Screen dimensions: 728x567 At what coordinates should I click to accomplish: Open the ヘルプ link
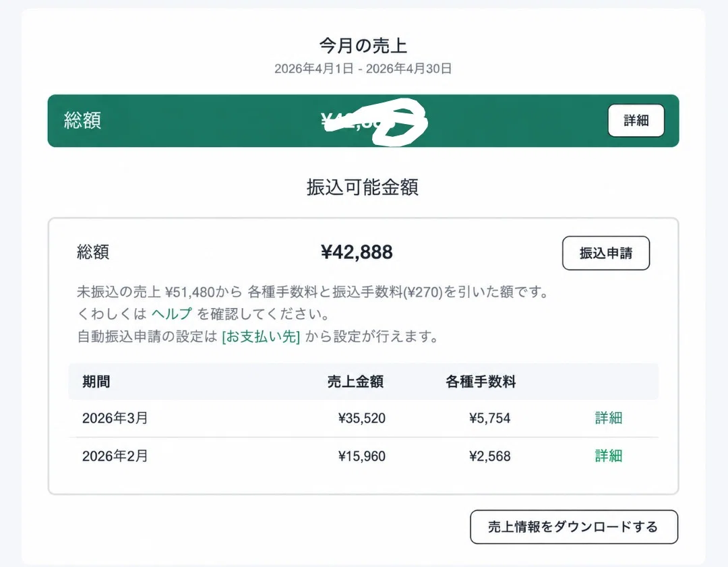(172, 314)
